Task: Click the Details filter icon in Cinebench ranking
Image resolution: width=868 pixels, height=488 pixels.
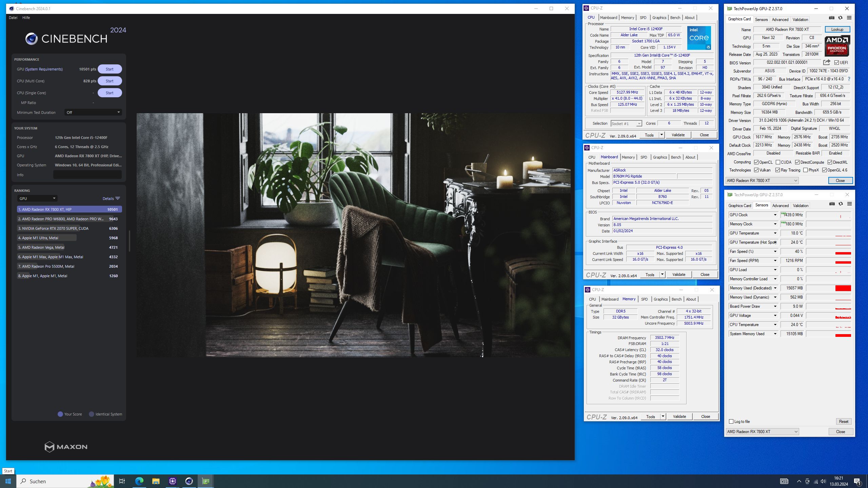Action: [118, 199]
